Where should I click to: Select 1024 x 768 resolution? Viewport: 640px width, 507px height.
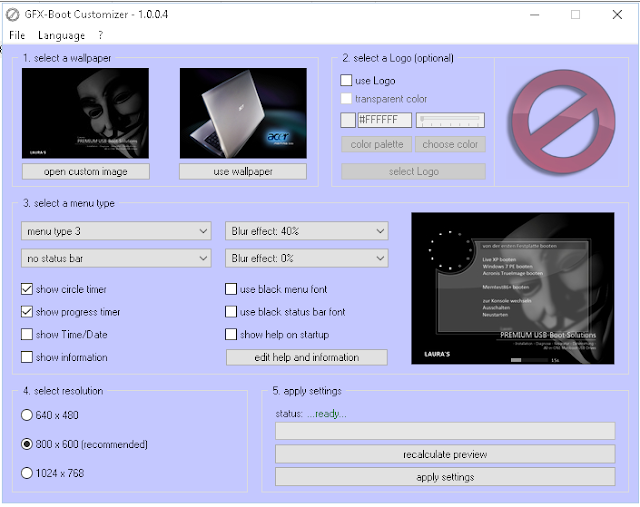27,473
